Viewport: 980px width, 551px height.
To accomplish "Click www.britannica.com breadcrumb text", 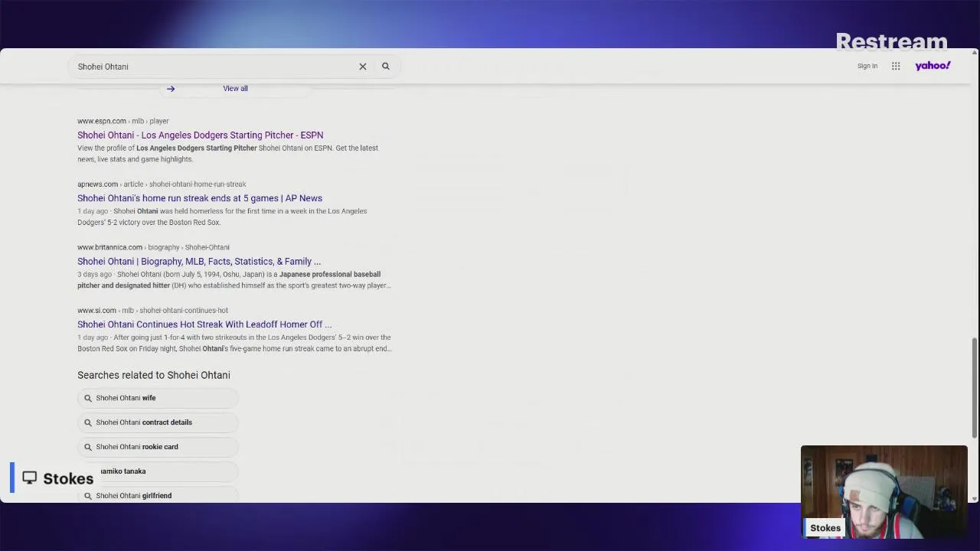I will [x=109, y=247].
